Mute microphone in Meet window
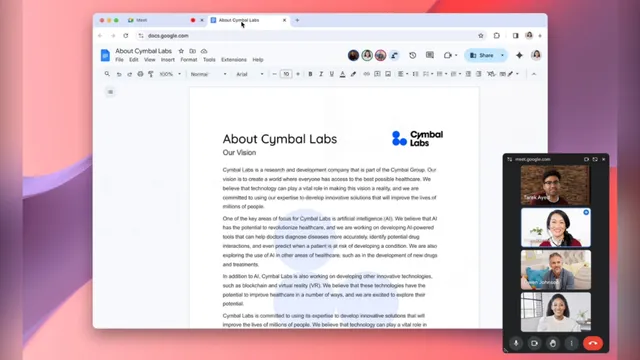Viewport: 640px width, 360px height. pyautogui.click(x=516, y=343)
